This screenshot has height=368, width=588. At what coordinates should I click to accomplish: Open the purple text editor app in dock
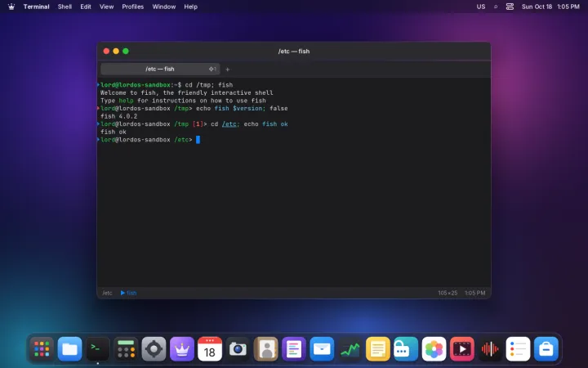tap(294, 349)
